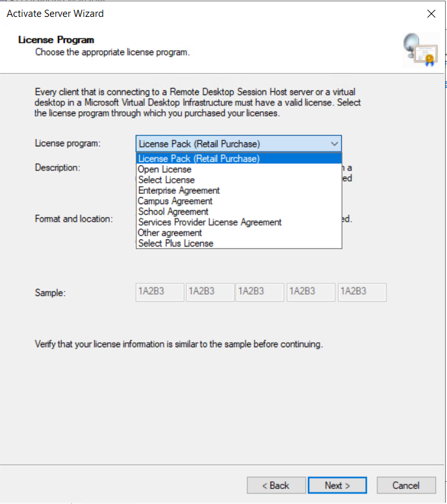
Task: Collapse the License program dropdown arrow
Action: 334,144
